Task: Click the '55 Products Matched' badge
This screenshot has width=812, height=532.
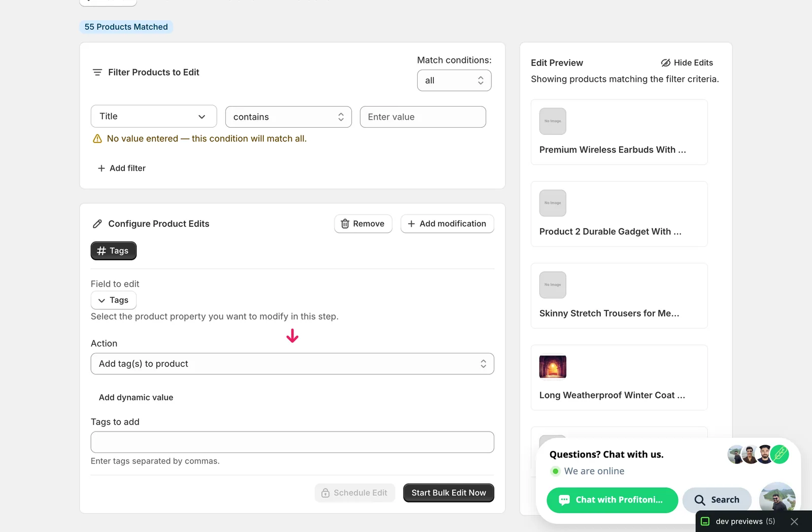Action: click(x=126, y=27)
